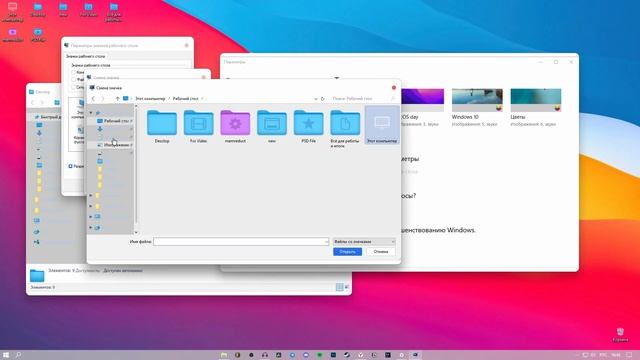Viewport: 640px width, 360px height.
Task: Select the 'Цветы' theme thumbnail
Action: 536,100
